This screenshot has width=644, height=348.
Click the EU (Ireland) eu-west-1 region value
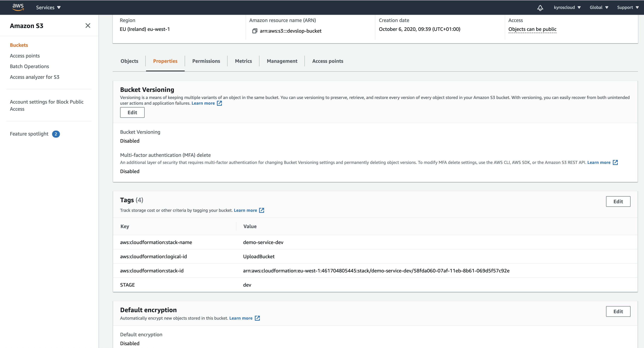tap(145, 29)
